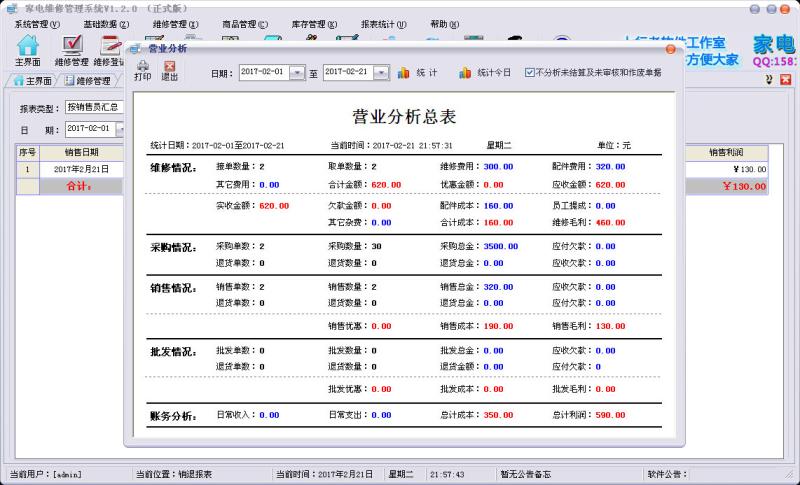The image size is (800, 485).
Task: Click status bar 当前用户 [admin]
Action: (45, 474)
